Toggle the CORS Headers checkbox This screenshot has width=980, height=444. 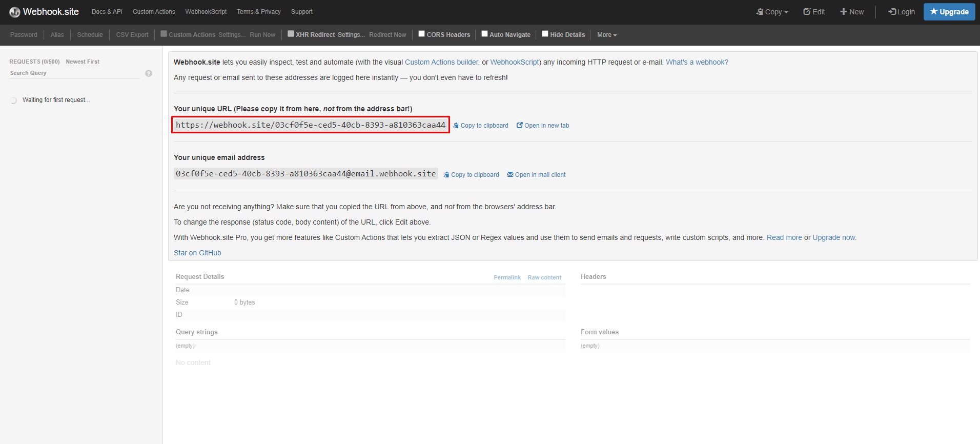(x=422, y=34)
